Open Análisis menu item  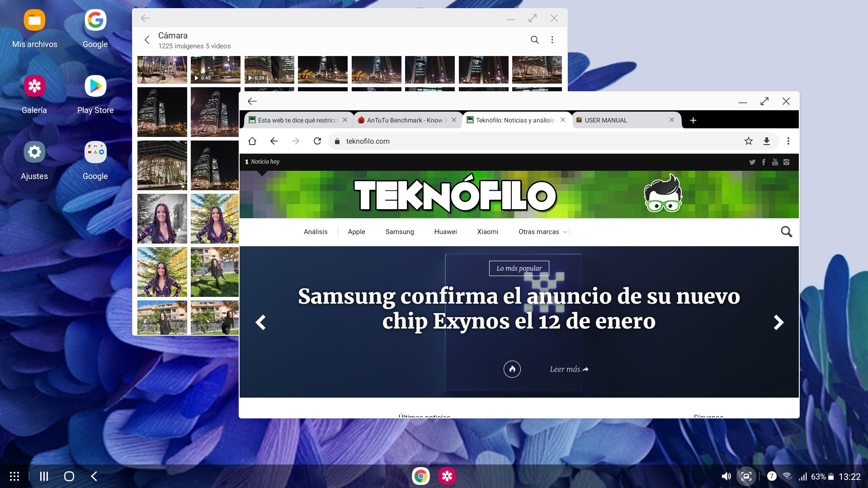pos(316,232)
